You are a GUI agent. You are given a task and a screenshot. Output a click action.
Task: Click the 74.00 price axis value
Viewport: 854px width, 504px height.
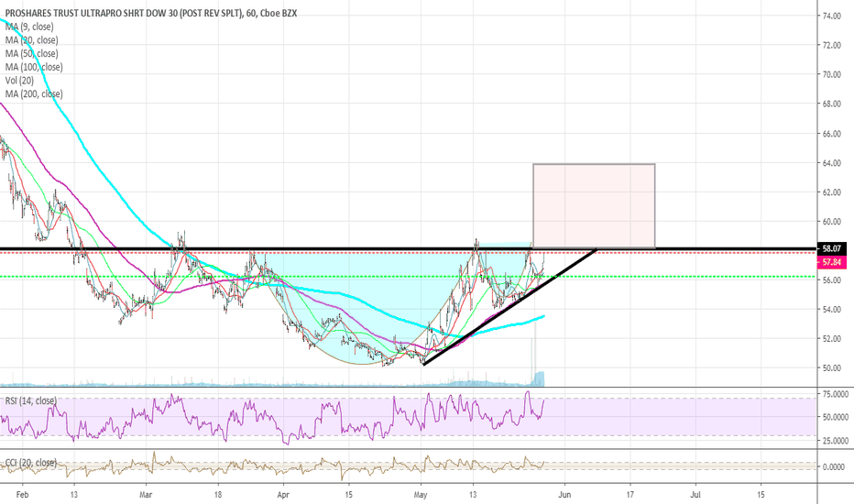(832, 16)
